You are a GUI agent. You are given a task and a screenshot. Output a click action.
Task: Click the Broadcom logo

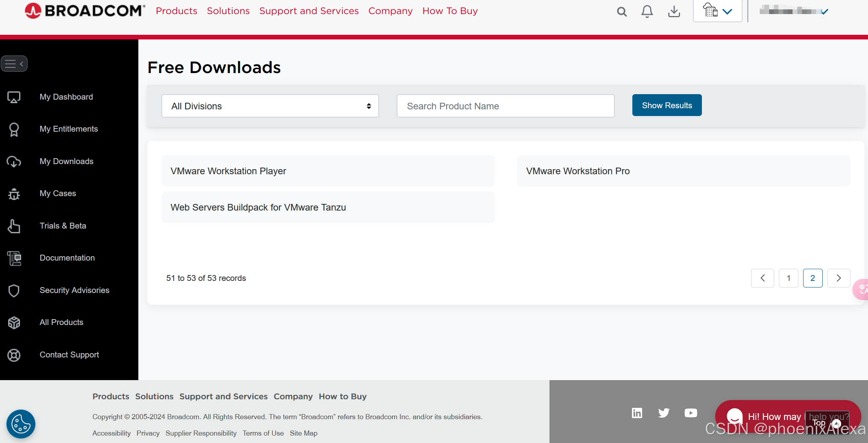85,11
